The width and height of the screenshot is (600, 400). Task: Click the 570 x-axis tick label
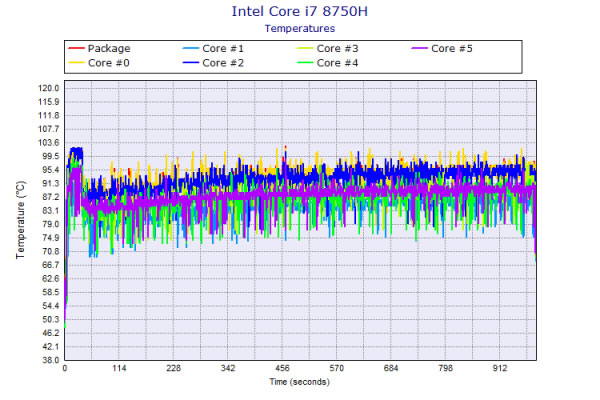pyautogui.click(x=336, y=368)
